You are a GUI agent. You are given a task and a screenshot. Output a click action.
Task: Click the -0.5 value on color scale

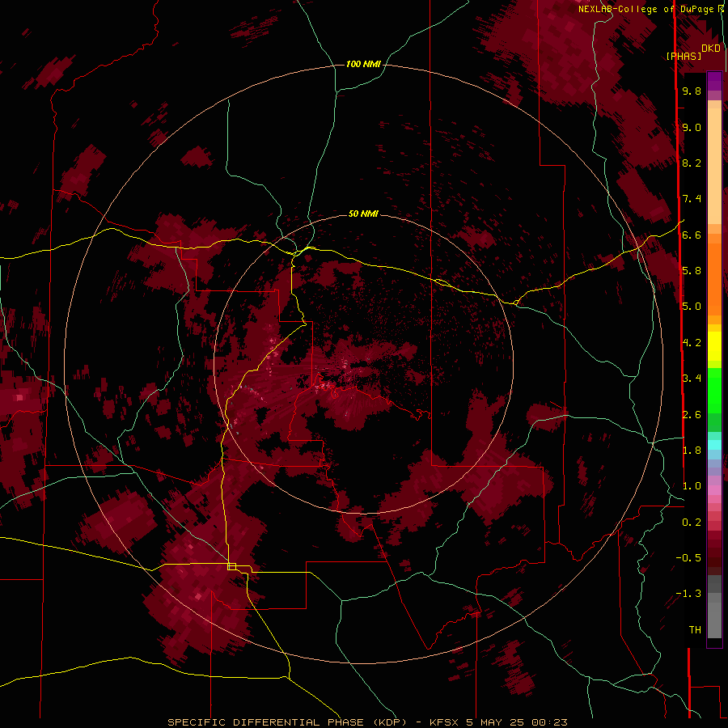pyautogui.click(x=688, y=558)
